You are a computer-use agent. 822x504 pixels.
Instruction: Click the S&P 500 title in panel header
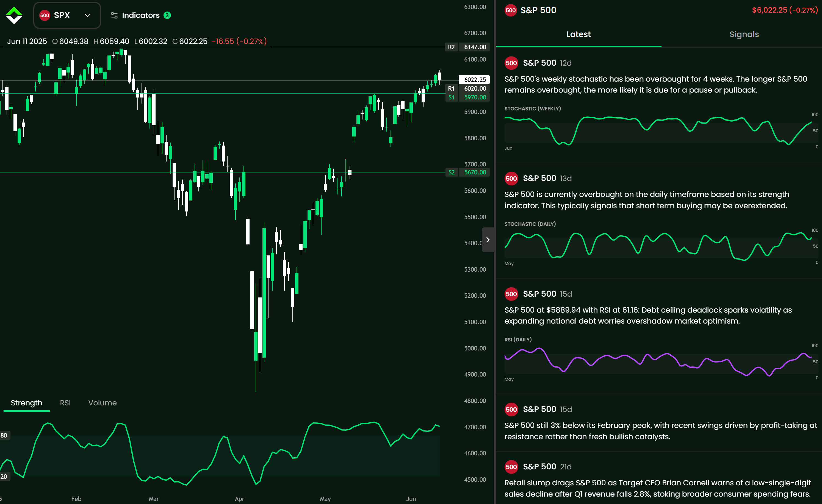click(x=538, y=10)
